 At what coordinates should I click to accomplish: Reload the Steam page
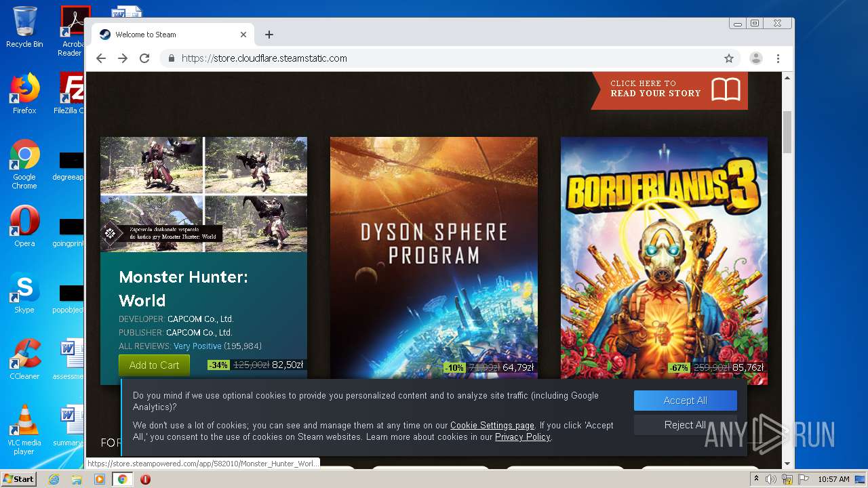[x=144, y=58]
